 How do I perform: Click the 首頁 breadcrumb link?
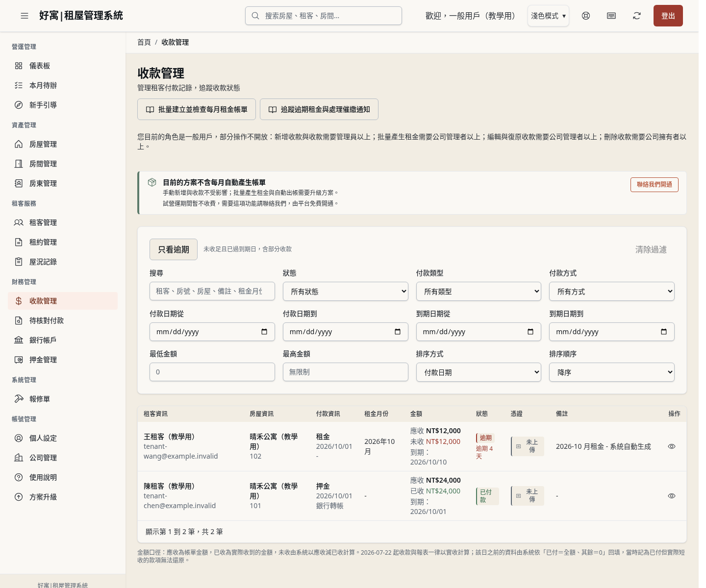coord(144,42)
